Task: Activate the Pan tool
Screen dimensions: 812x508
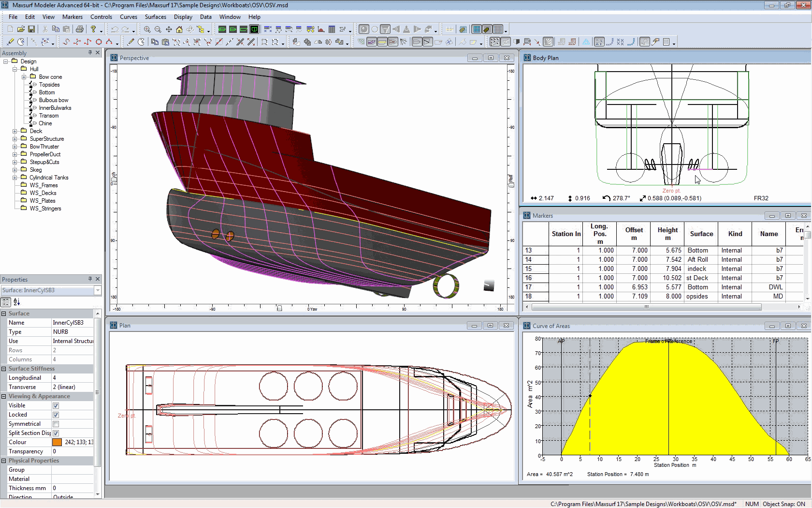Action: (x=169, y=29)
